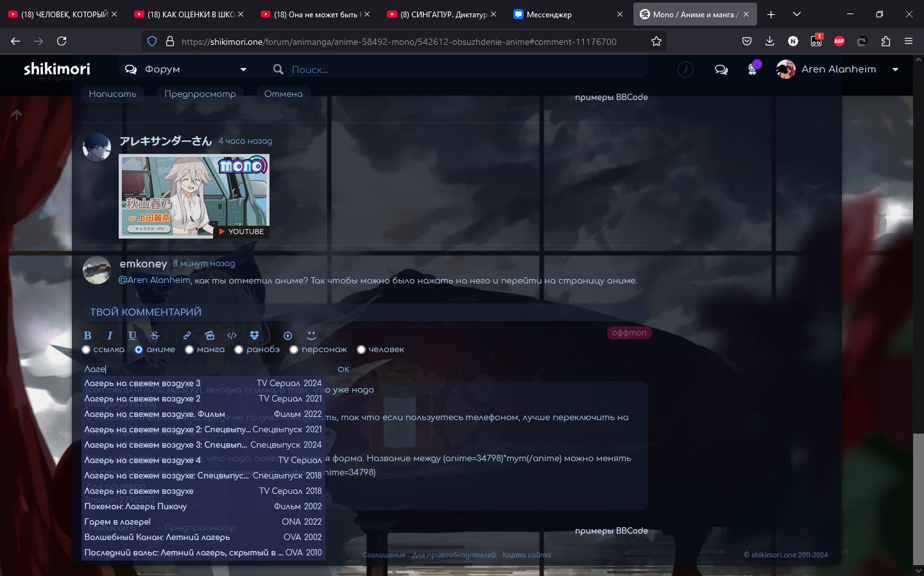924x576 pixels.
Task: Open @Aren Alanheim mention link
Action: click(x=155, y=280)
